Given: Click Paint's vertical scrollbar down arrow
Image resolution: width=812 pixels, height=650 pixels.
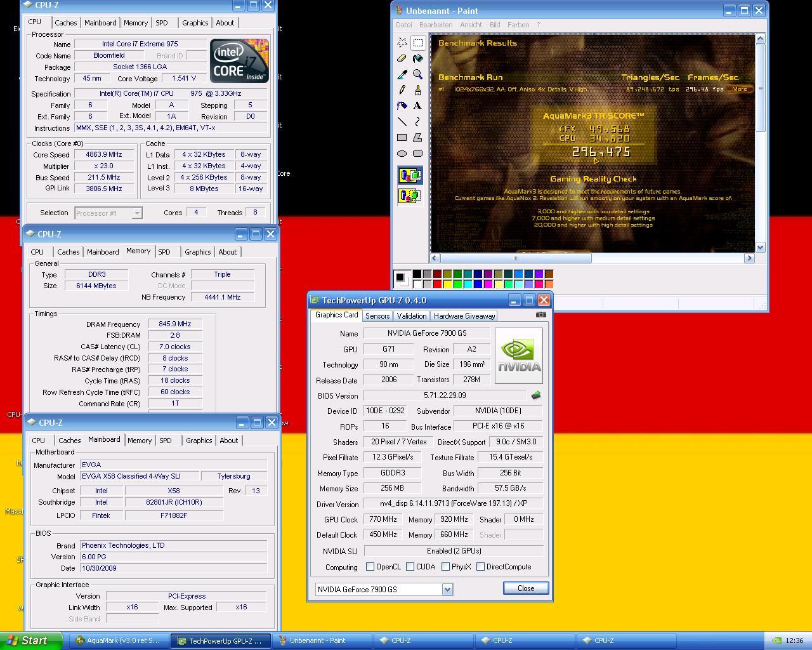Looking at the screenshot, I should tap(760, 247).
